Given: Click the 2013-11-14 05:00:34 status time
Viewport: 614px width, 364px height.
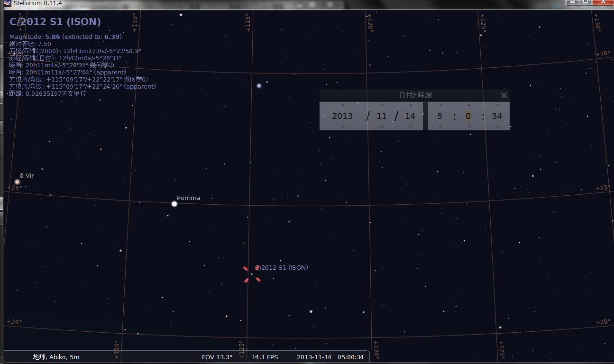Looking at the screenshot, I should pyautogui.click(x=330, y=357).
